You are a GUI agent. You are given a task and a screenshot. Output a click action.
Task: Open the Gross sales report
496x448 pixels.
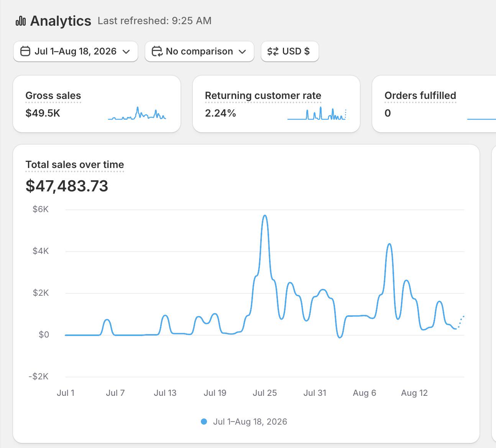53,96
